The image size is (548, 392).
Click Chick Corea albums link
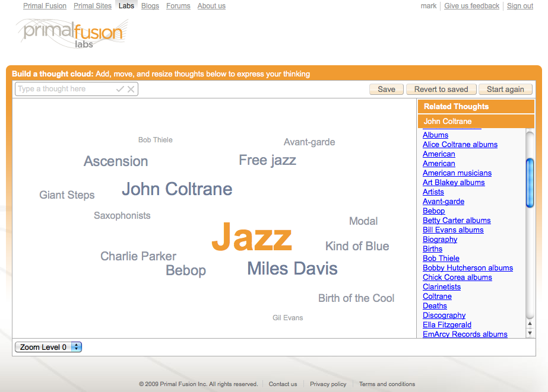click(458, 278)
